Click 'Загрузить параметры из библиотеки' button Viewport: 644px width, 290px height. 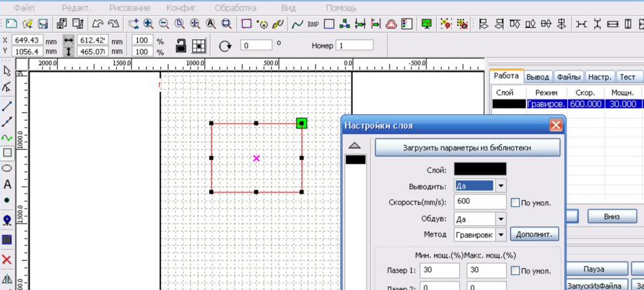[467, 148]
